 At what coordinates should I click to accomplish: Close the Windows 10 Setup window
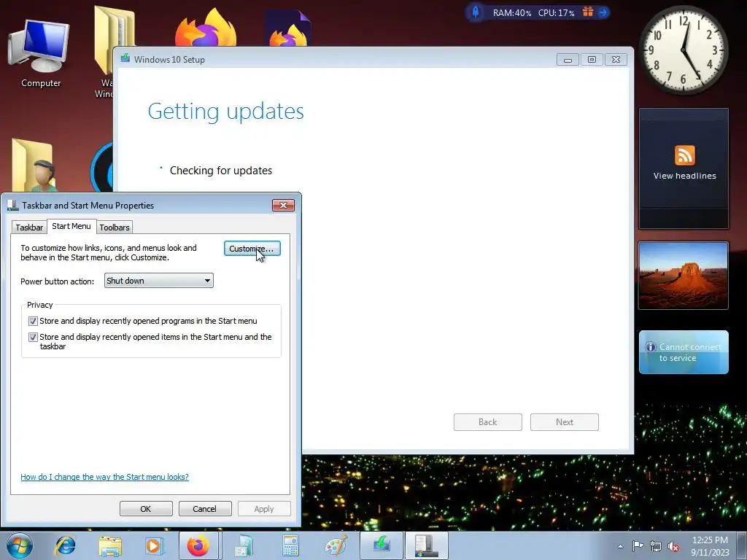(616, 60)
